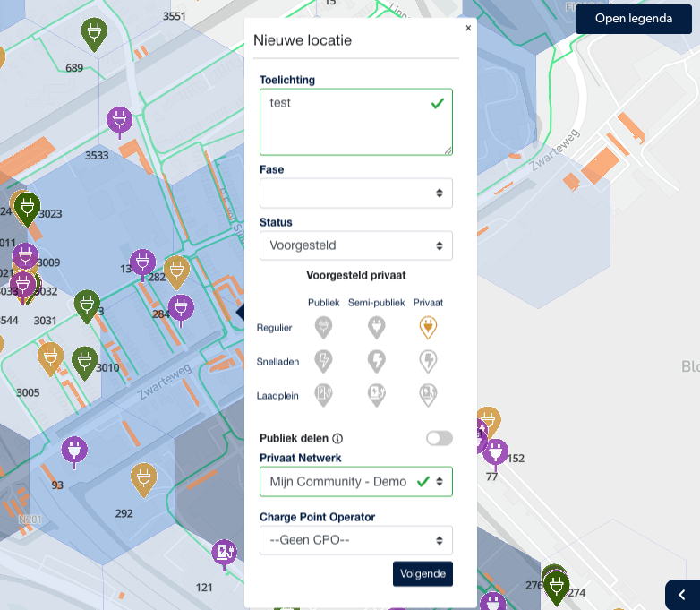The width and height of the screenshot is (700, 610).
Task: Select the Laadplein Privaat icon
Action: pyautogui.click(x=428, y=394)
